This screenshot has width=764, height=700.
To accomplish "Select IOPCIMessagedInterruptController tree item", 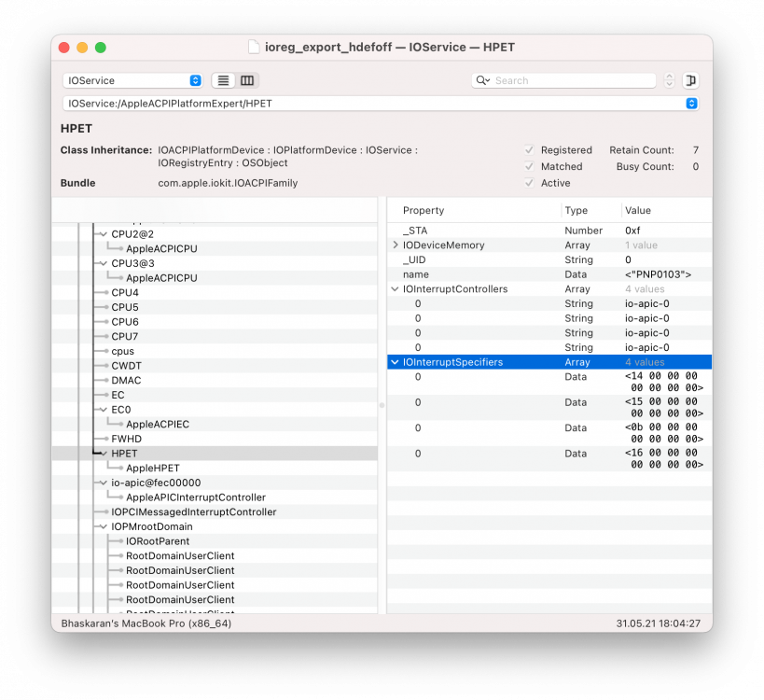I will (x=194, y=512).
